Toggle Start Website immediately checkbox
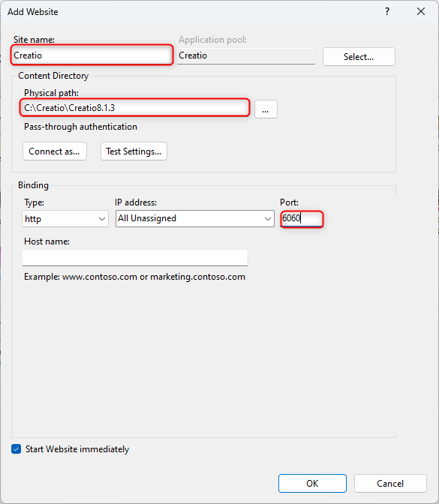Screen dimensions: 439x504 point(16,449)
